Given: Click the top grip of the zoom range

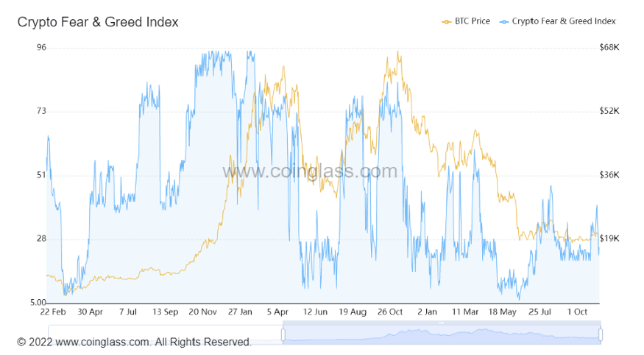Looking at the screenshot, I should (442, 323).
